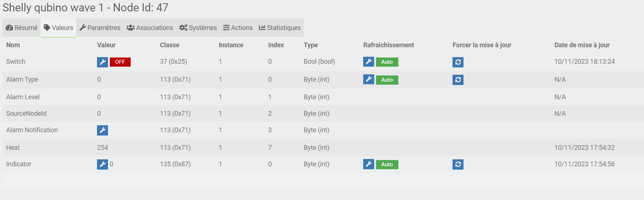Go to the Associations tab
The image size is (644, 200).
coord(150,28)
